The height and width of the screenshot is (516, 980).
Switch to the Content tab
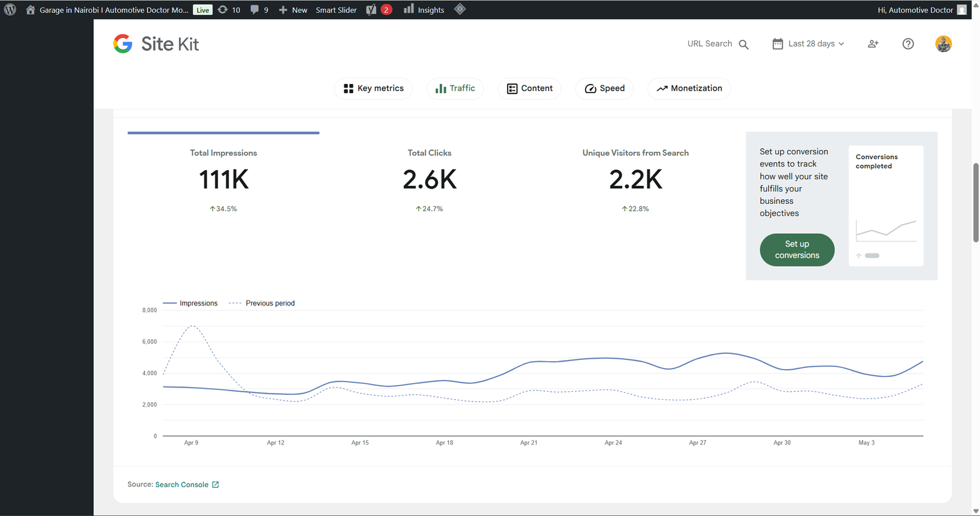click(530, 88)
